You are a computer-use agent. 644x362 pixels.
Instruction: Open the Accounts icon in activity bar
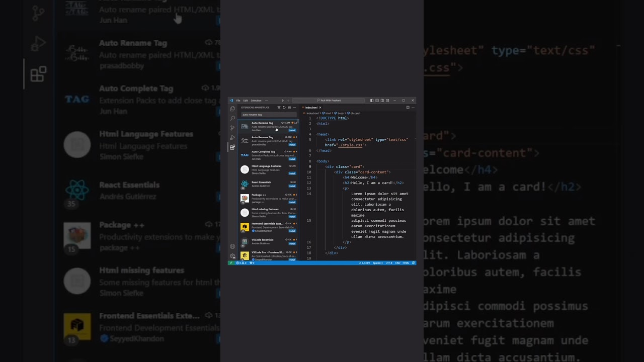click(x=232, y=246)
